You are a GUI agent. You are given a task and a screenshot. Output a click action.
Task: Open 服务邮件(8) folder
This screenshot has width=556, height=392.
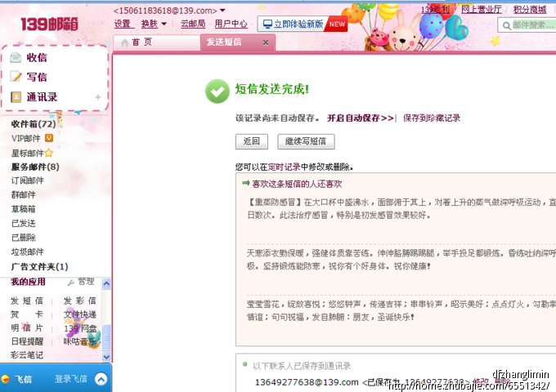35,167
